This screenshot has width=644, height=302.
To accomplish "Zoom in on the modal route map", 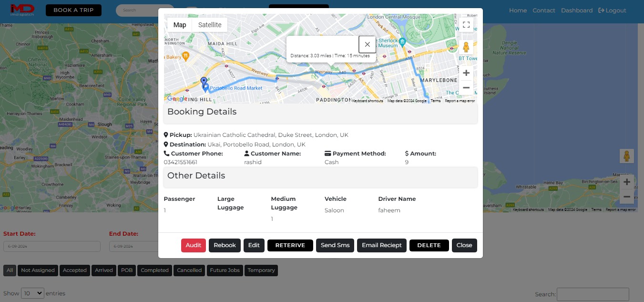I will [x=466, y=73].
